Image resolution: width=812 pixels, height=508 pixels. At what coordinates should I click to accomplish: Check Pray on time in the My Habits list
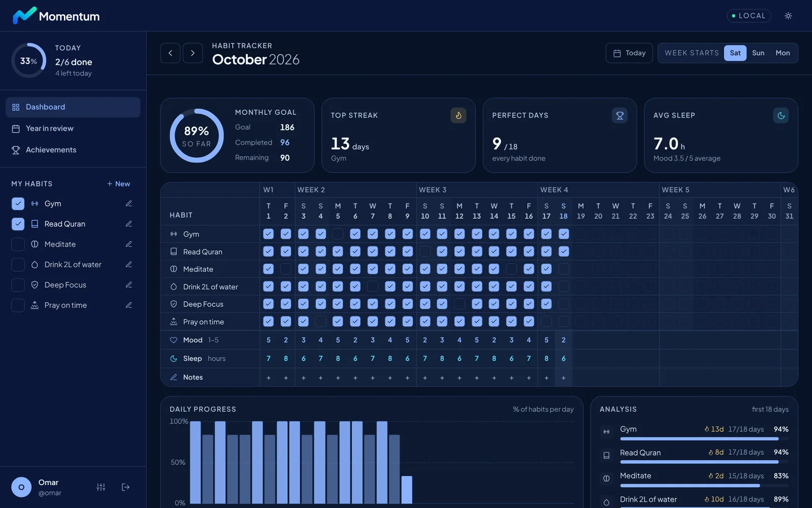click(18, 305)
